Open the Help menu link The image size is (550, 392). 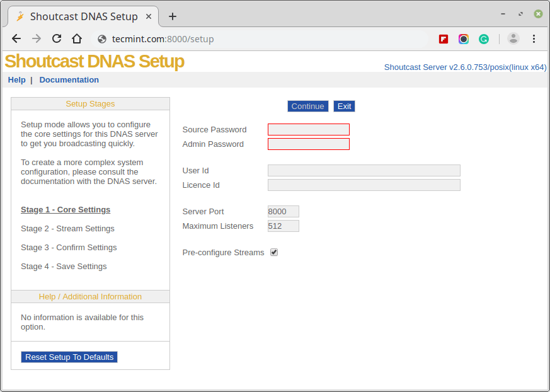[x=17, y=80]
